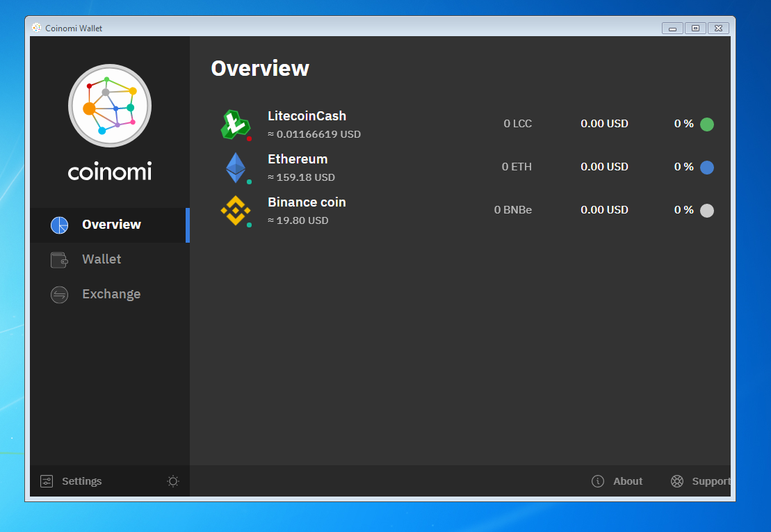The width and height of the screenshot is (771, 532).
Task: Click the Ethereum diamond icon
Action: click(236, 168)
